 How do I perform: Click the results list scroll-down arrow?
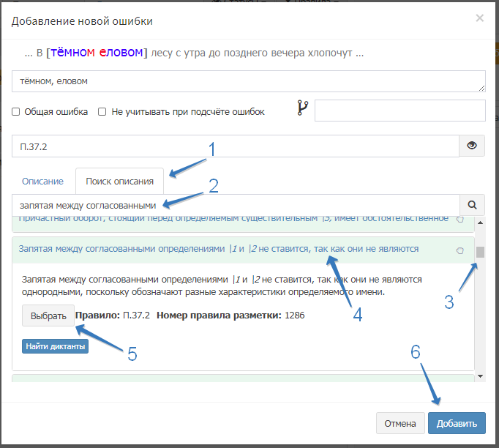[x=480, y=376]
